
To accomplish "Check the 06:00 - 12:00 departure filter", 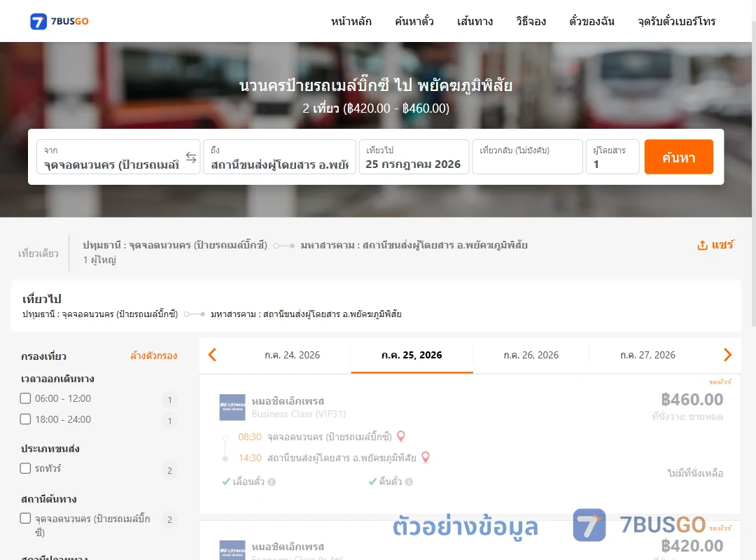I will click(x=26, y=398).
